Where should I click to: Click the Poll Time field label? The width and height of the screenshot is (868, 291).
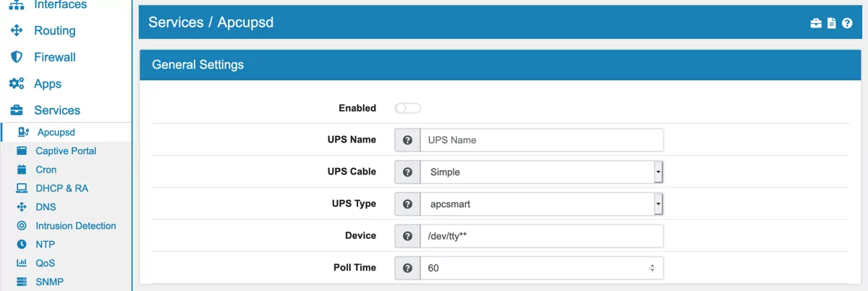point(354,267)
